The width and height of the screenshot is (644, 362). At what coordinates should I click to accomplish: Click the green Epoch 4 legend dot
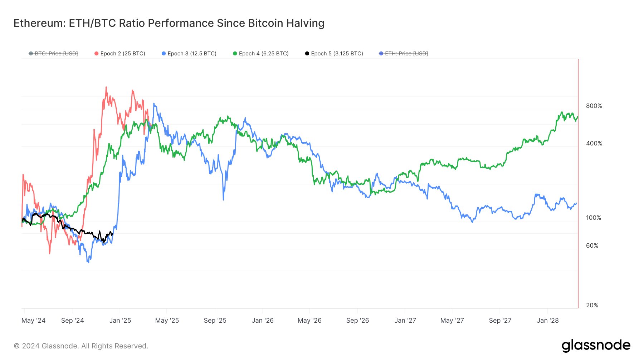pos(235,54)
